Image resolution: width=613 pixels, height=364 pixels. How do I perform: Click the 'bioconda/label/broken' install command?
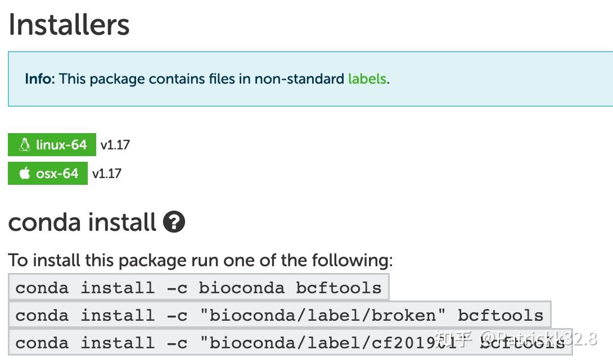(280, 315)
